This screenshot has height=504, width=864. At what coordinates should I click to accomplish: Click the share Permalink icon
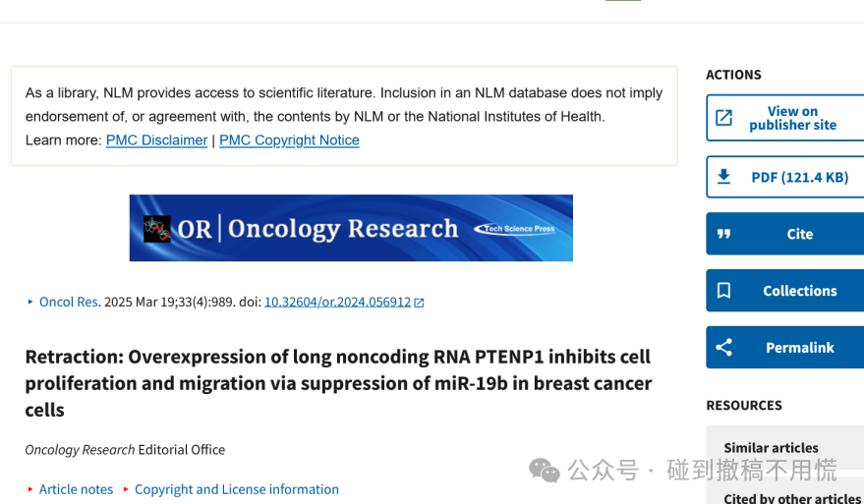click(723, 348)
